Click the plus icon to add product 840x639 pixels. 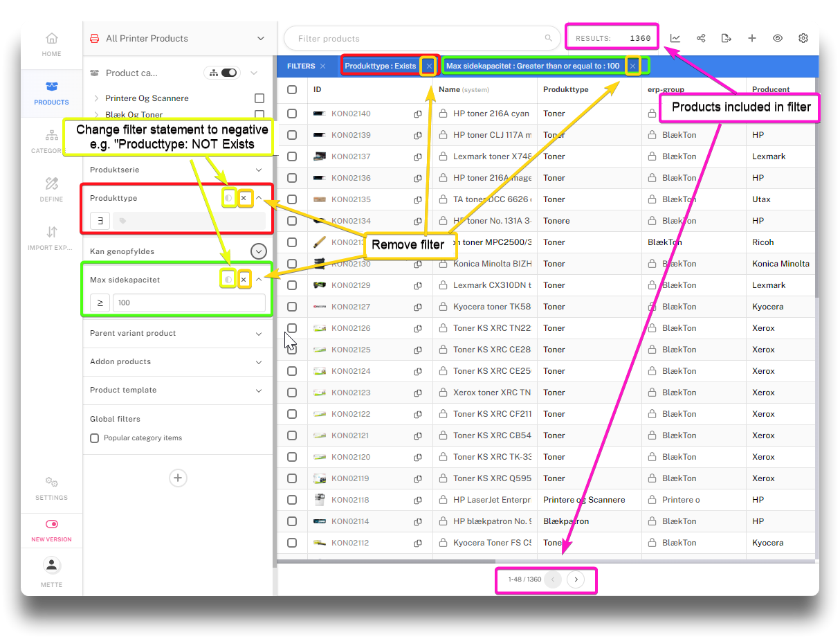752,39
